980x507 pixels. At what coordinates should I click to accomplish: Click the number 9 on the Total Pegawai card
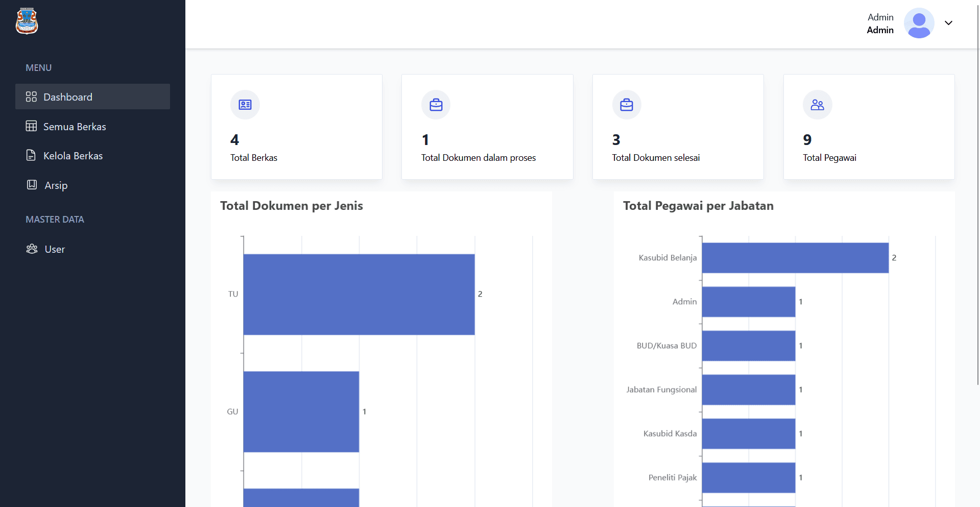807,139
